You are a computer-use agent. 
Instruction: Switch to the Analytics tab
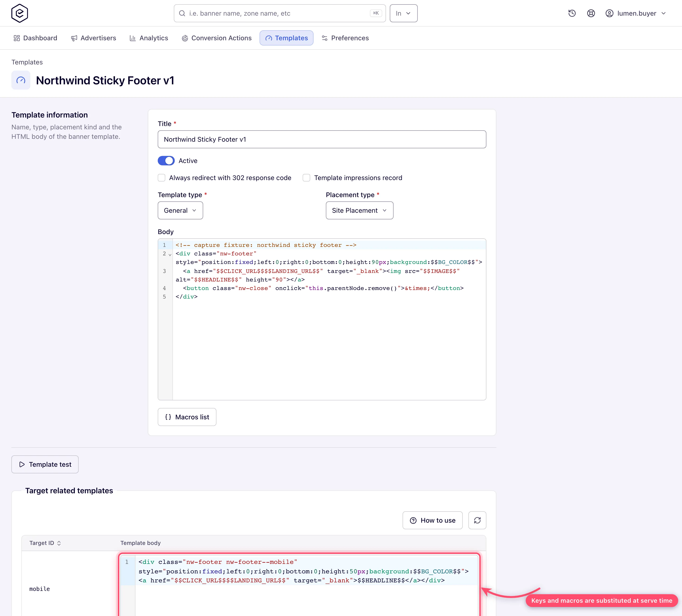[x=149, y=38]
